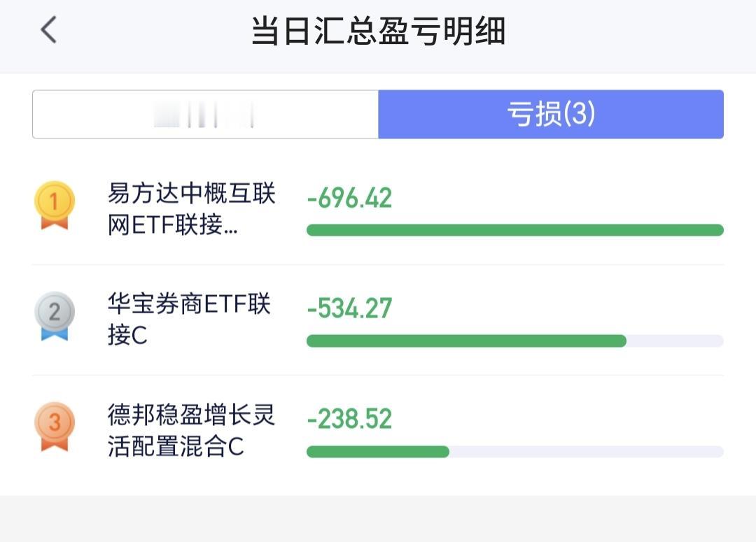Click the -534.27 loss amount
This screenshot has height=542, width=756.
(349, 308)
